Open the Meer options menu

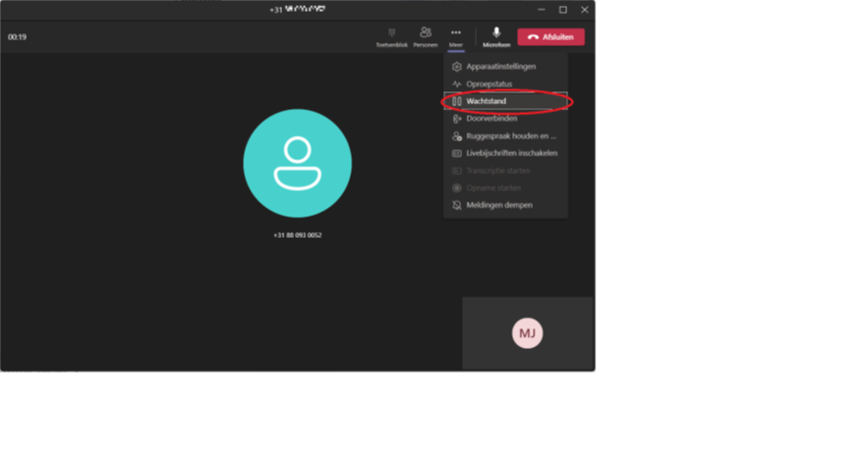(x=455, y=36)
